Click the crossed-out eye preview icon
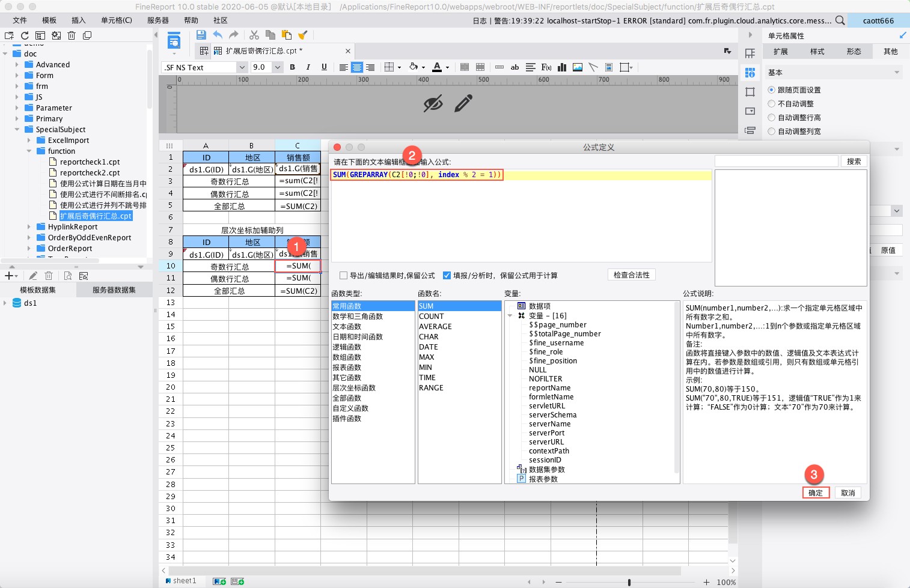910x588 pixels. click(x=433, y=103)
